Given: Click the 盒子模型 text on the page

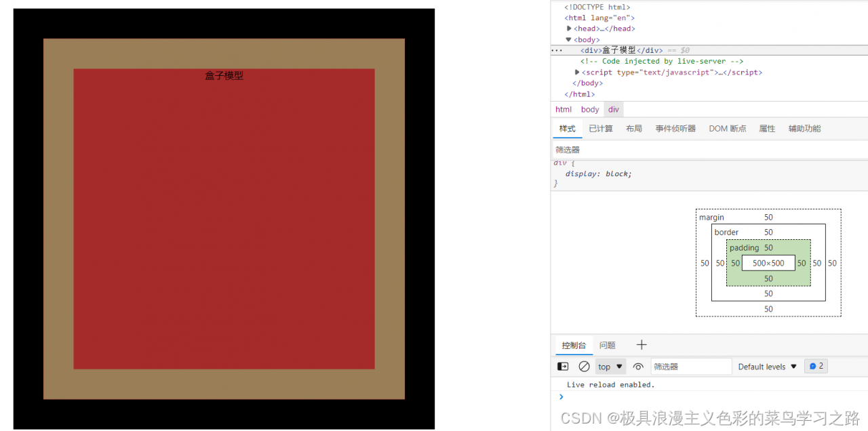Looking at the screenshot, I should point(224,76).
